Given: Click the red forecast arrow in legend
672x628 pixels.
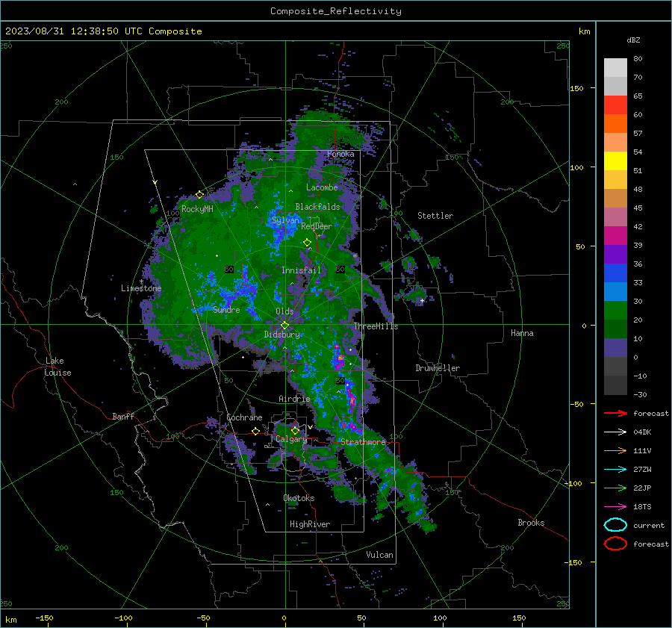Looking at the screenshot, I should (615, 413).
